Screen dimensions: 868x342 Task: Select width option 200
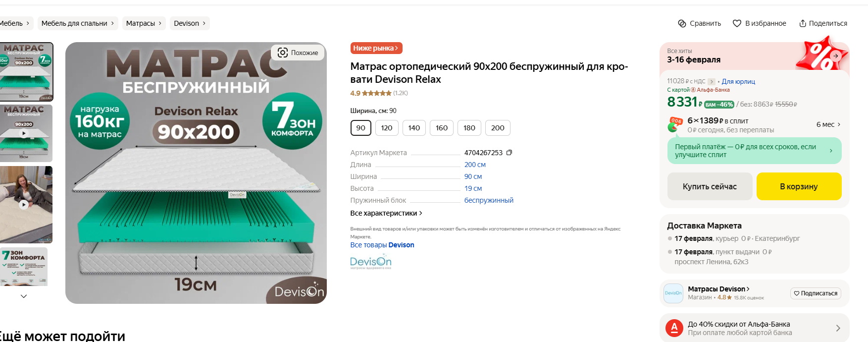[x=498, y=128]
